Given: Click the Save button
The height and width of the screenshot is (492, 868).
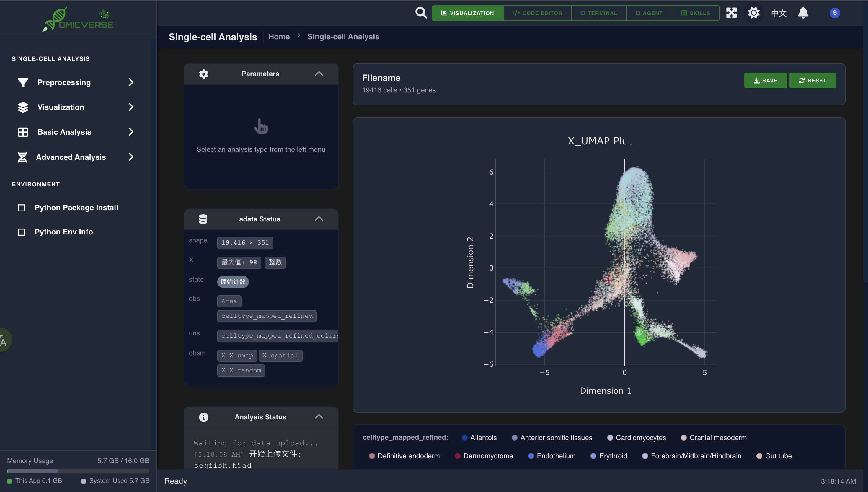Looking at the screenshot, I should tap(765, 80).
